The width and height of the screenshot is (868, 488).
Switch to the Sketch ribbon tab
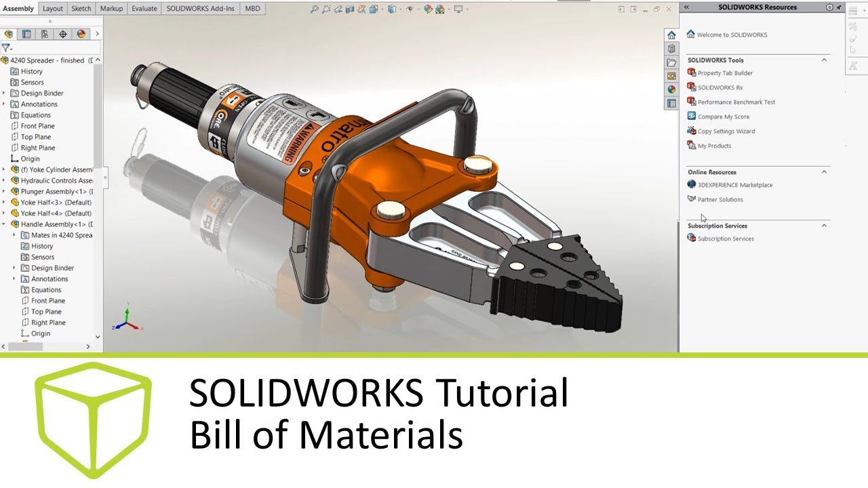[x=81, y=9]
